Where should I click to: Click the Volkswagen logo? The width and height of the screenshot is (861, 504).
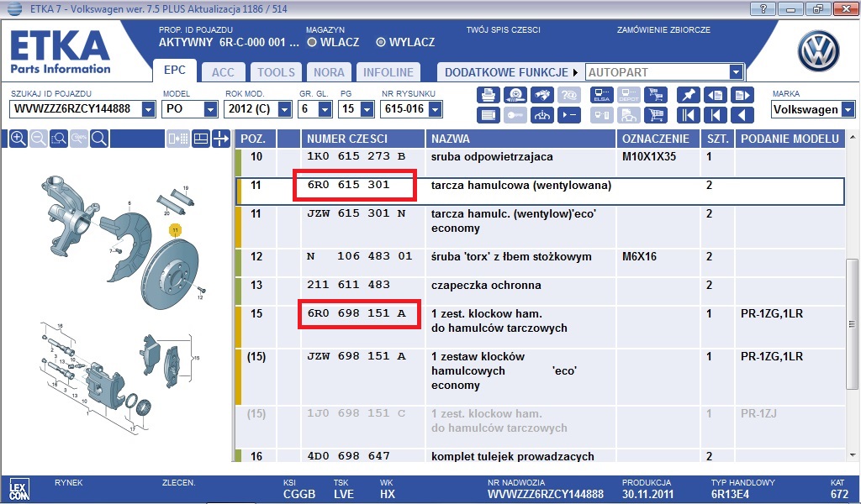[818, 51]
